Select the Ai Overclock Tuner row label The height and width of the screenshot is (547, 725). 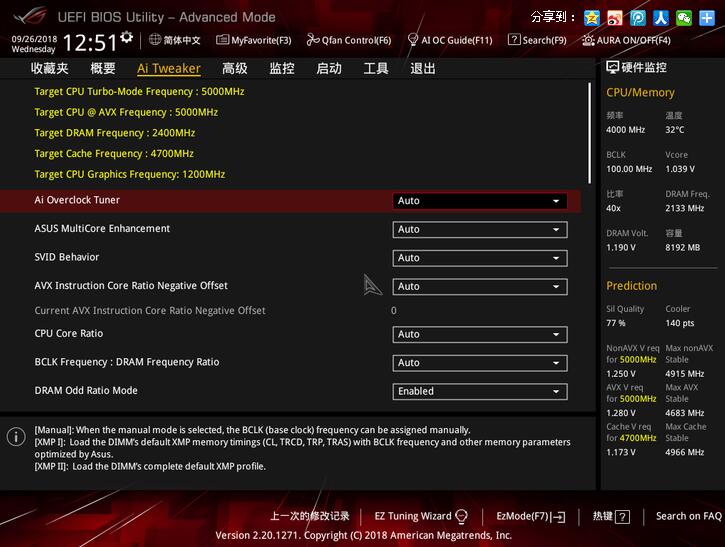click(x=77, y=200)
